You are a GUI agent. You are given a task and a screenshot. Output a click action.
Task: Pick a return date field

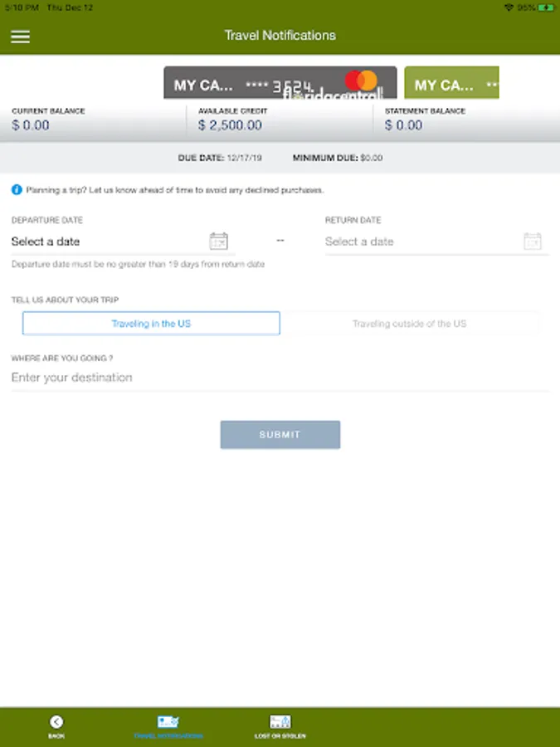pos(436,242)
